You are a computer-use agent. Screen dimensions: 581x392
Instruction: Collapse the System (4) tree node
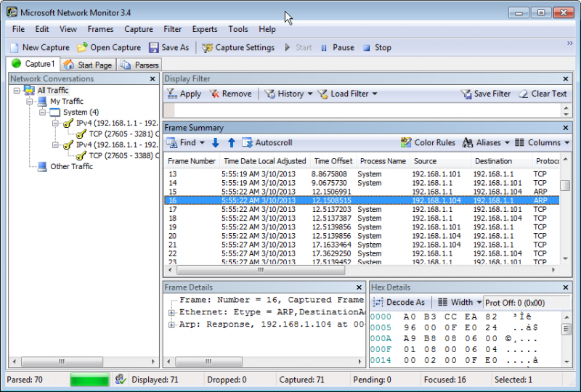click(43, 113)
